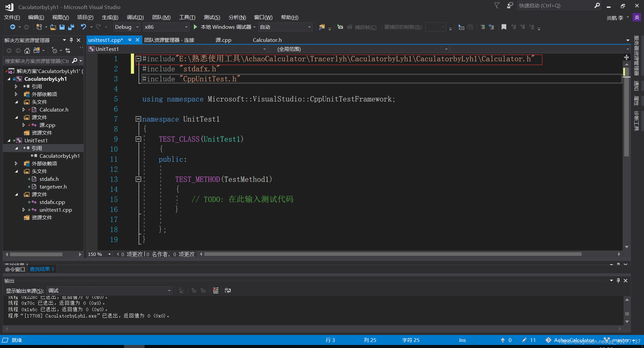The image size is (644, 348).
Task: Click the Save All toolbar icon
Action: pos(71,27)
